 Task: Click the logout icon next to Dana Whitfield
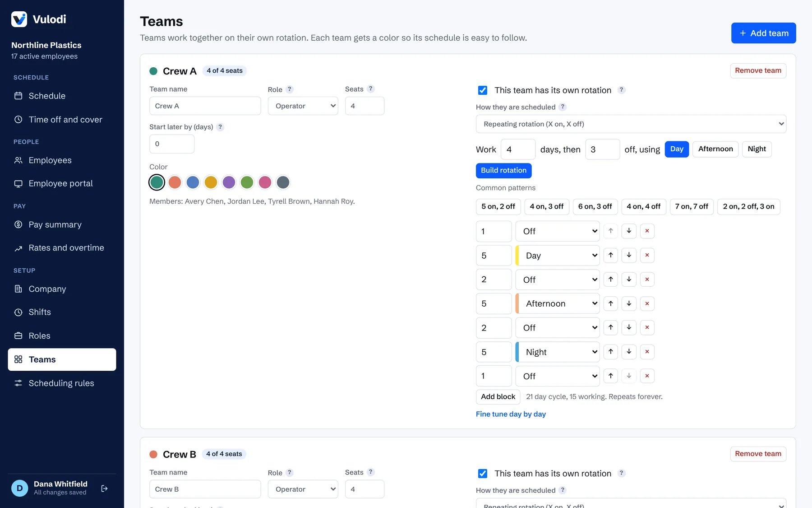(x=105, y=488)
